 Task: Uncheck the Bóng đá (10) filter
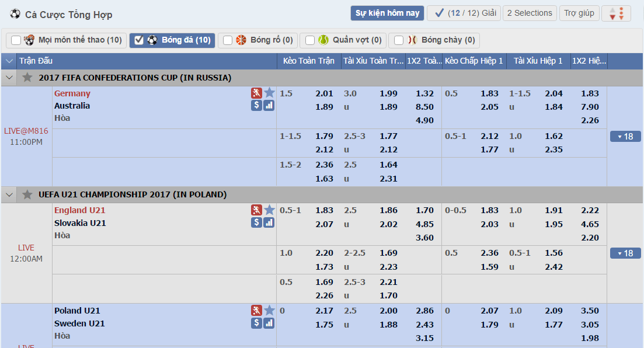click(x=139, y=40)
